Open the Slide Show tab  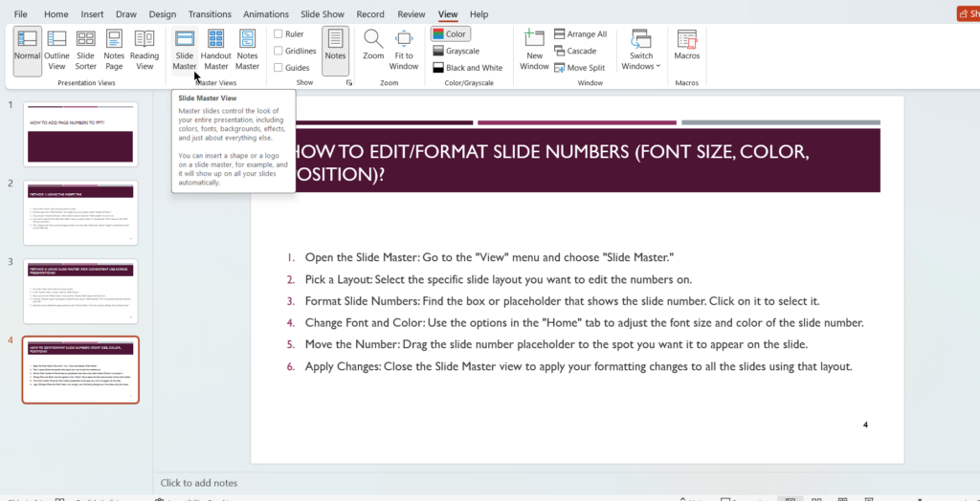[x=321, y=14]
